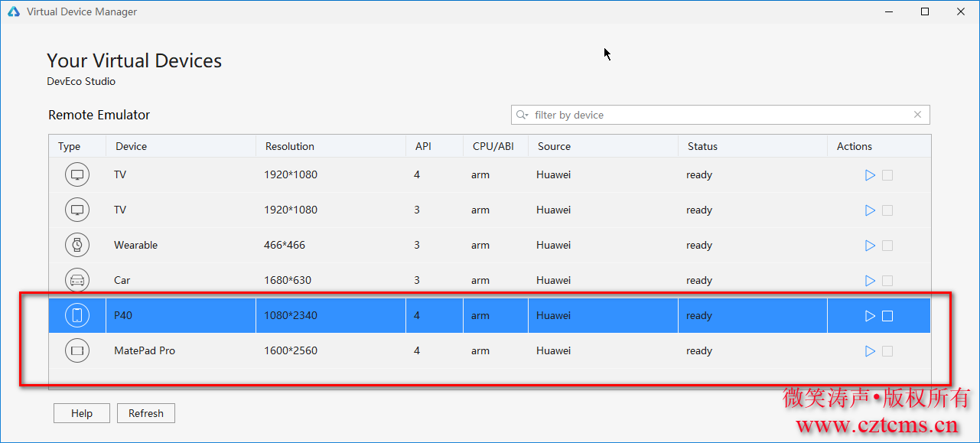Launch the Wearable emulator play icon
This screenshot has width=980, height=443.
click(x=870, y=246)
